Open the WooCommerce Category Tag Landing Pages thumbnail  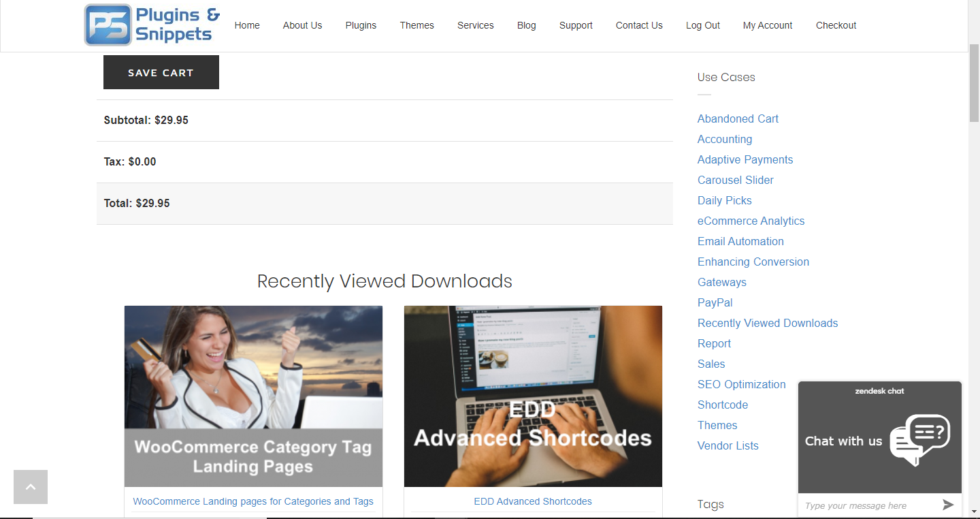[253, 396]
